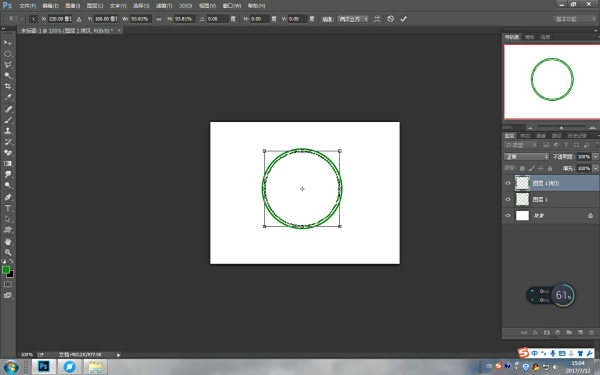Screen dimensions: 600x375
Task: Switch to warp mode icon in options bar
Action: [377, 19]
